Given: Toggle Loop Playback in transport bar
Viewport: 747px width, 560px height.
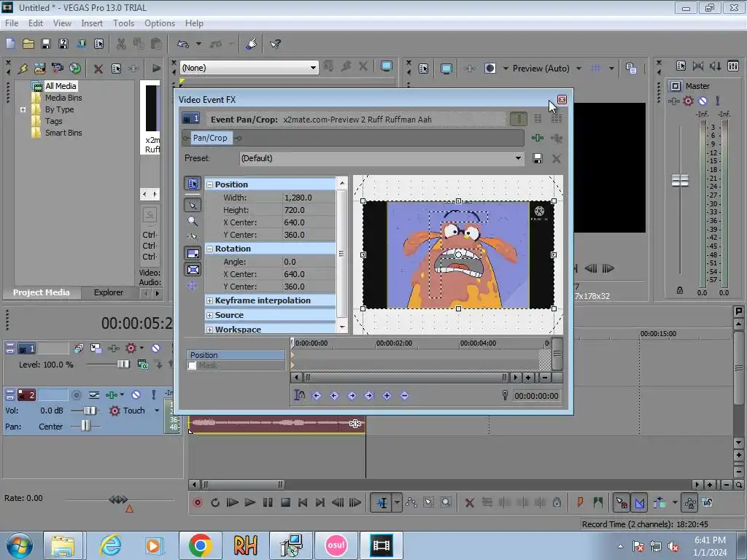Looking at the screenshot, I should click(x=215, y=502).
